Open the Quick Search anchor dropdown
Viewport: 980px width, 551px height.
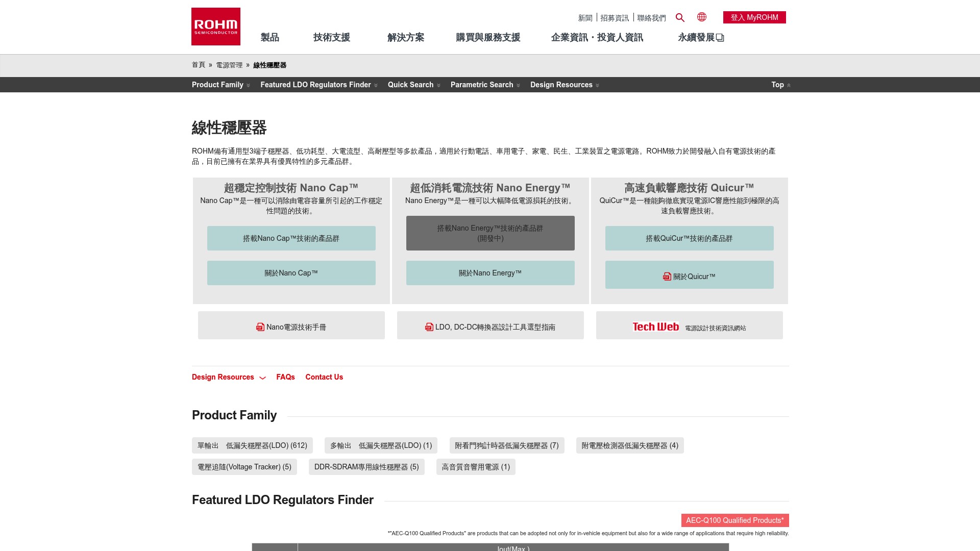[414, 85]
